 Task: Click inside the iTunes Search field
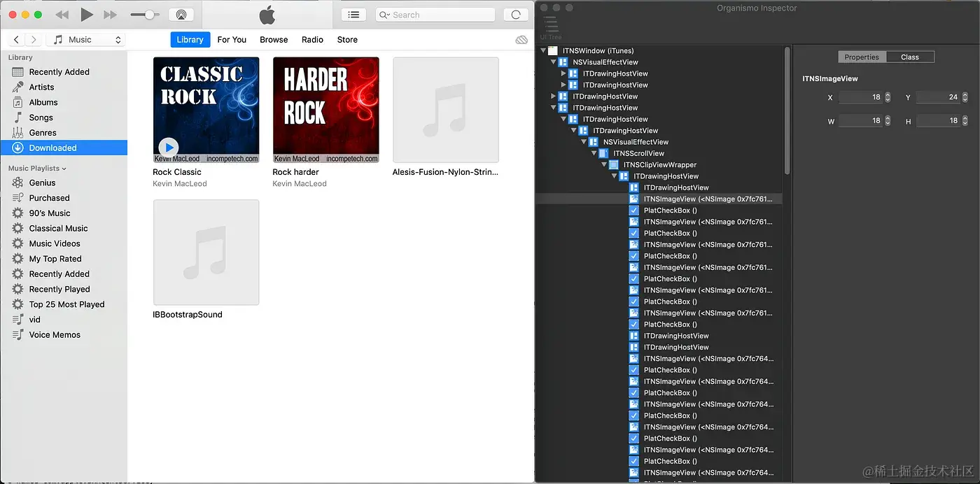(x=435, y=15)
